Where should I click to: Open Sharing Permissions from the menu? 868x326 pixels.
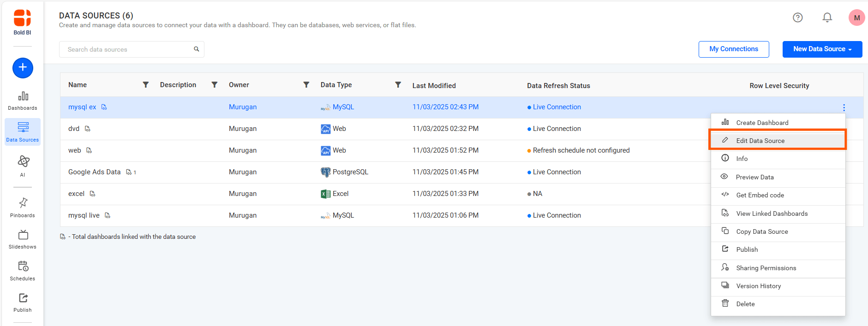pyautogui.click(x=778, y=268)
